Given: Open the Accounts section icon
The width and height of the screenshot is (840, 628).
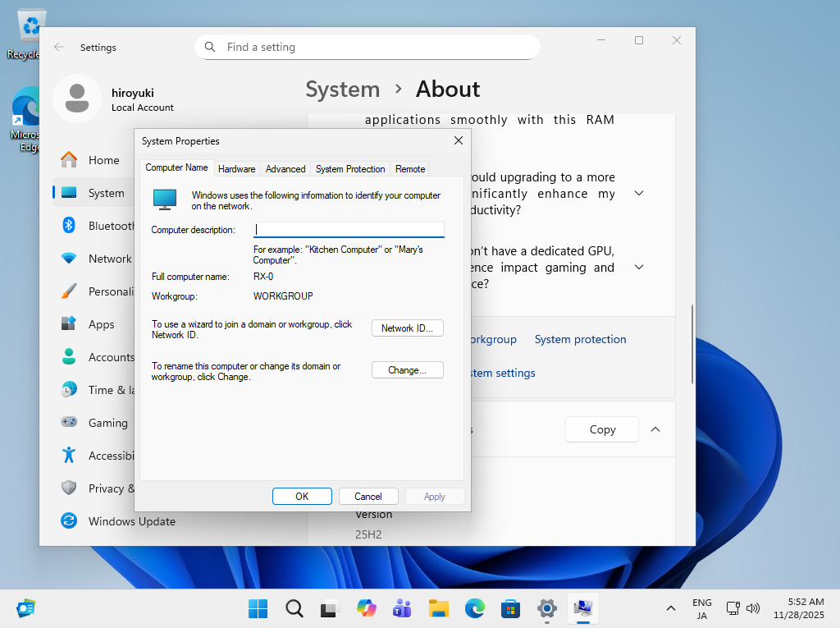Looking at the screenshot, I should pos(69,356).
